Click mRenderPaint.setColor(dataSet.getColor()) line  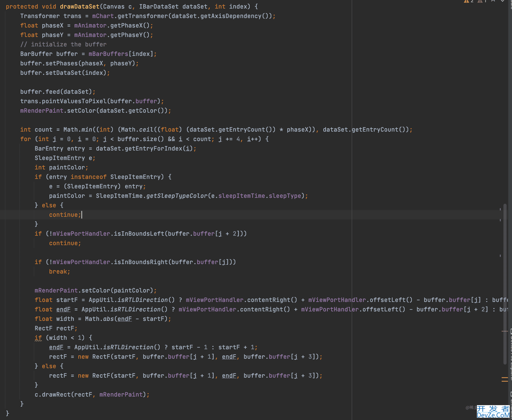[96, 111]
